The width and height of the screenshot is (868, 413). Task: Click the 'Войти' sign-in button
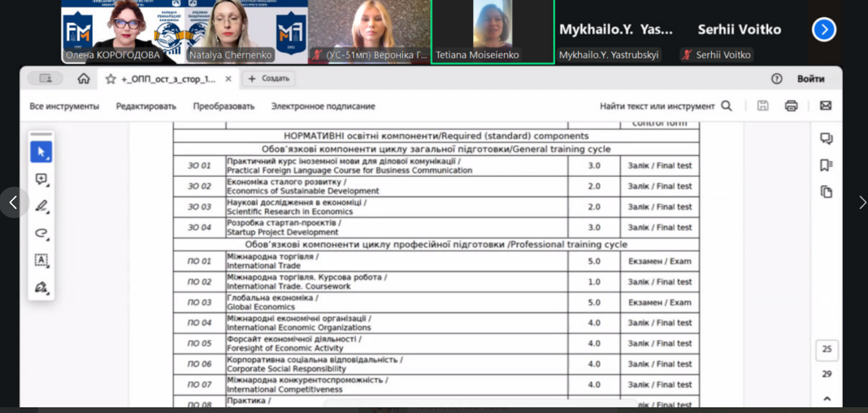pos(810,79)
